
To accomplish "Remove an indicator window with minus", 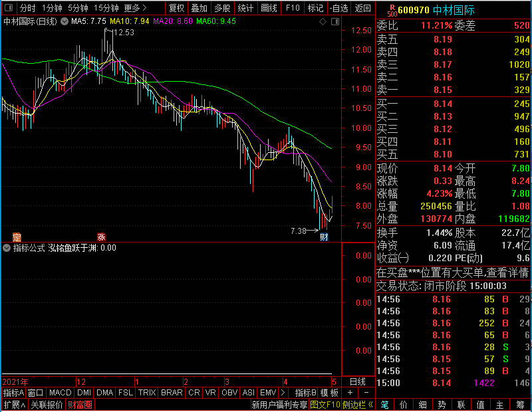I will pos(366,393).
